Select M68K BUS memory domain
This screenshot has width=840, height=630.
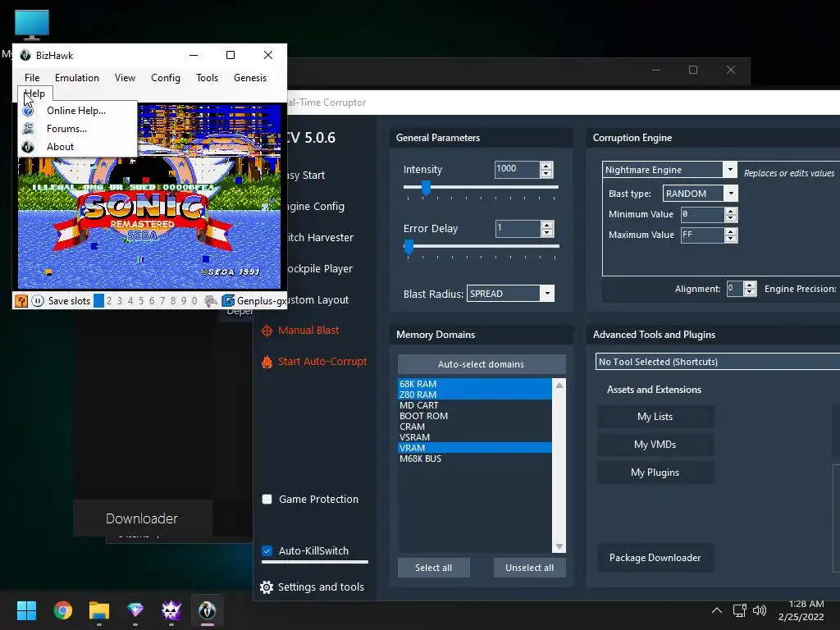pyautogui.click(x=474, y=459)
